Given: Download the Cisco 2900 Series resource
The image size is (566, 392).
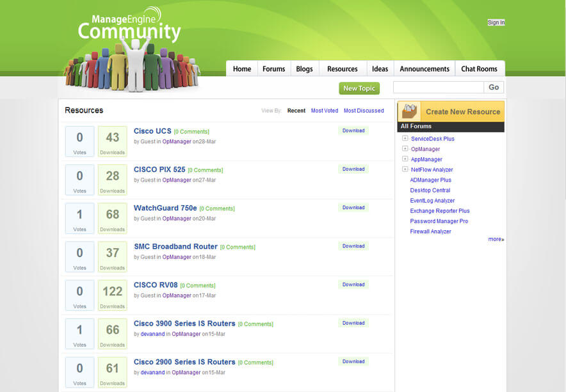Looking at the screenshot, I should click(x=353, y=361).
